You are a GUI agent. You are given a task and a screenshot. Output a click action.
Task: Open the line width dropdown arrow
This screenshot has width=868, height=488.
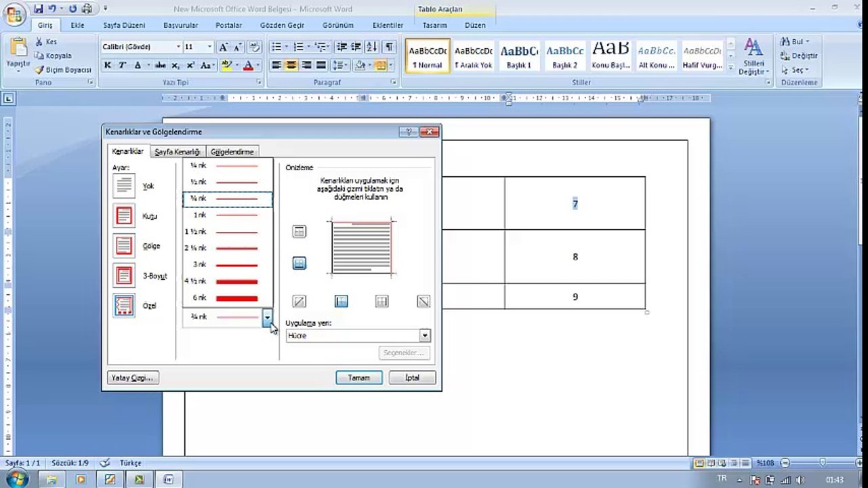point(268,317)
